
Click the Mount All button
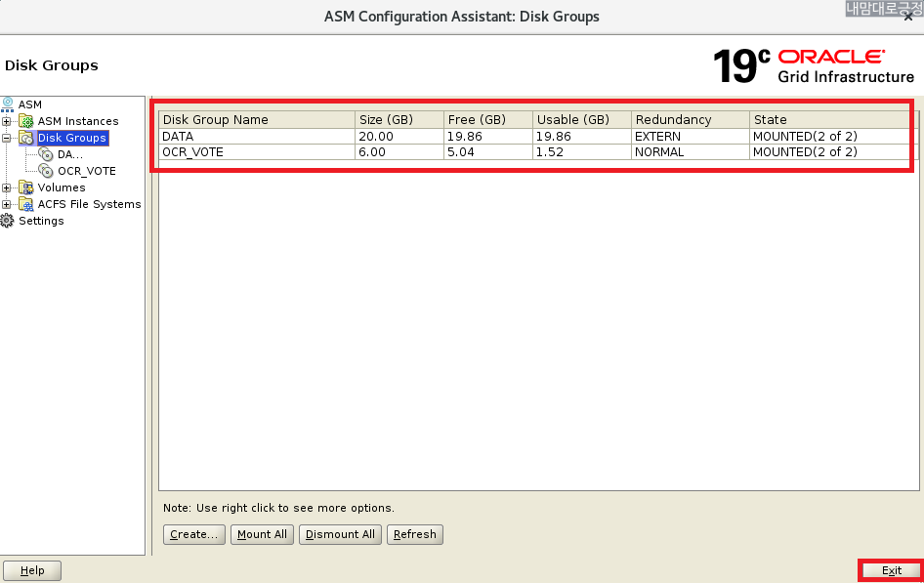pos(262,534)
